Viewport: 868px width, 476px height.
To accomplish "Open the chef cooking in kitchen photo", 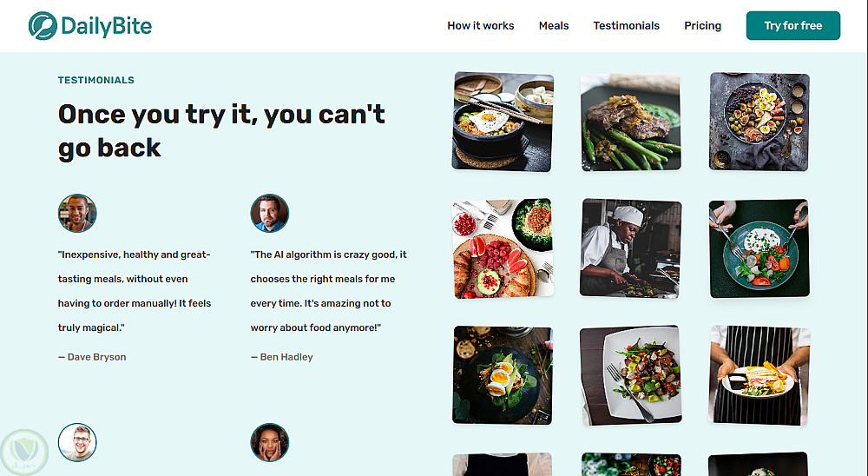I will tap(630, 248).
